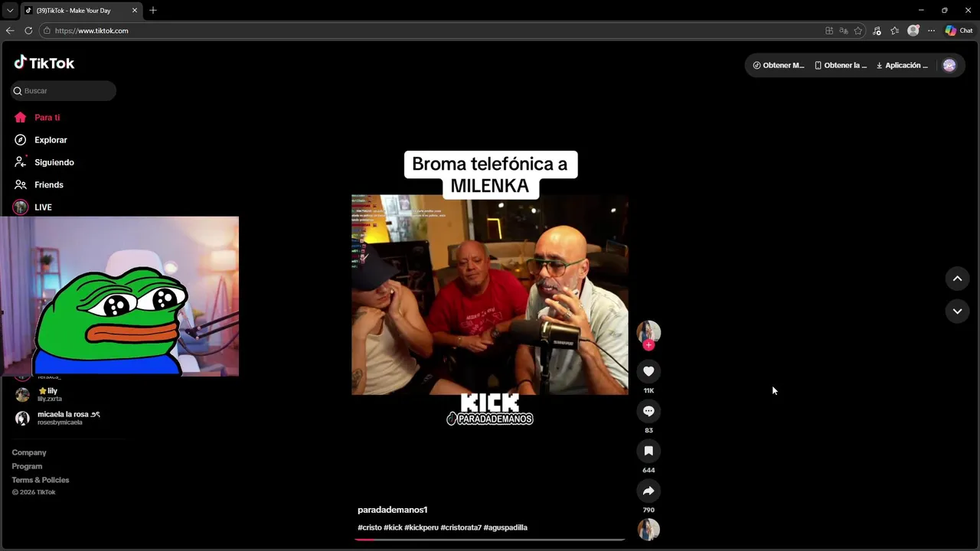Screen dimensions: 980x551
Task: Click the Obtener la ... button
Action: (x=841, y=65)
